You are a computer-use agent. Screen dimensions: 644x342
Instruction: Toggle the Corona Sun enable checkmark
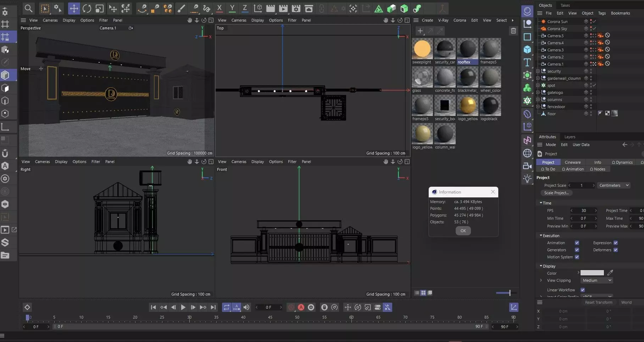pos(594,22)
